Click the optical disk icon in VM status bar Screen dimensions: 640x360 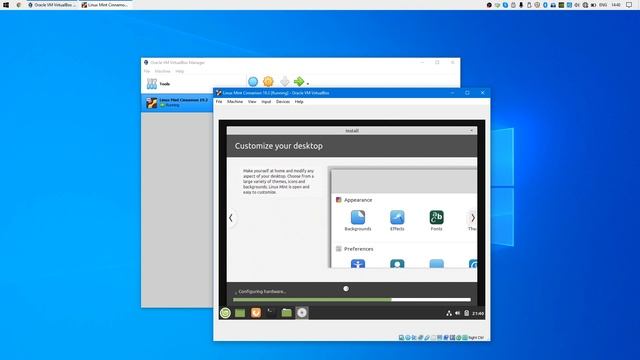(x=408, y=338)
